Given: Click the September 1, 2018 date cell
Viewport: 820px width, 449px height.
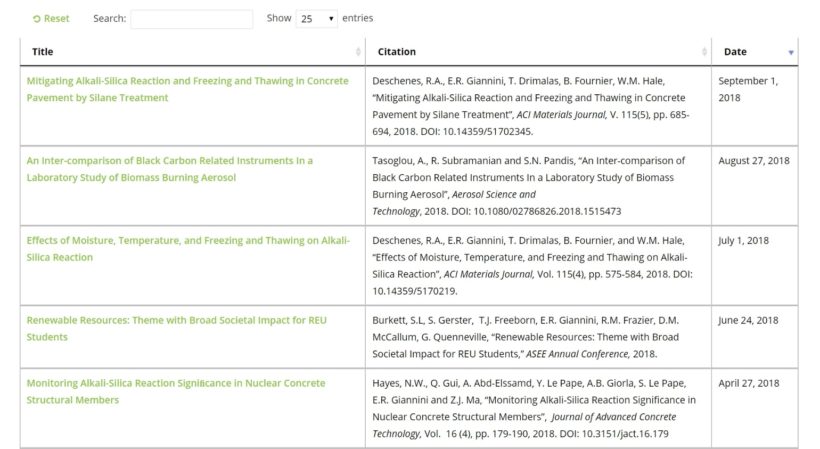Looking at the screenshot, I should coord(747,89).
